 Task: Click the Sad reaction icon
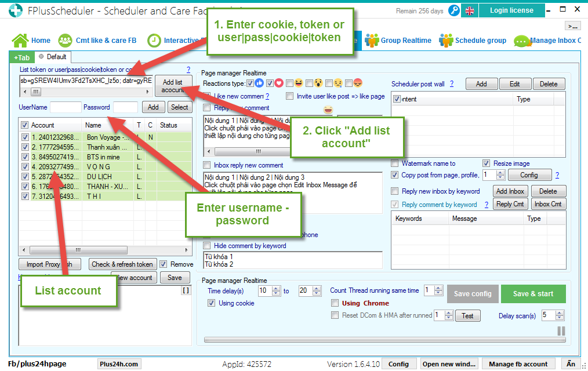click(x=338, y=83)
